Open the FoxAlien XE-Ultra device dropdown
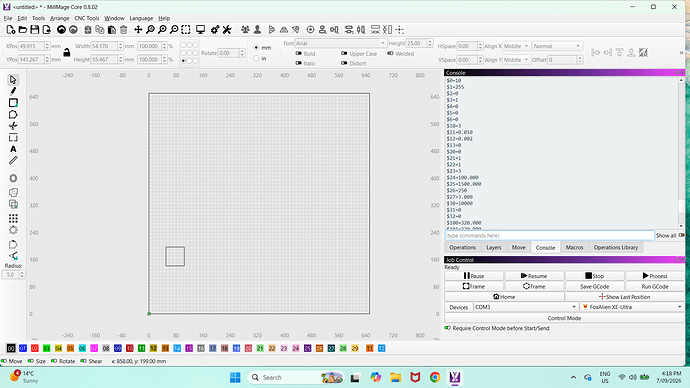Viewport: 690px width, 388px height. tap(632, 307)
